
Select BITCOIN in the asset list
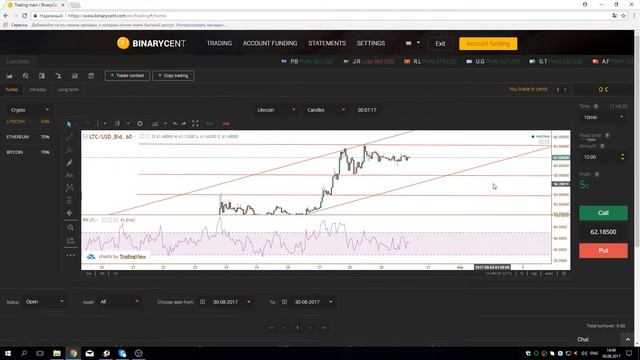click(x=27, y=152)
